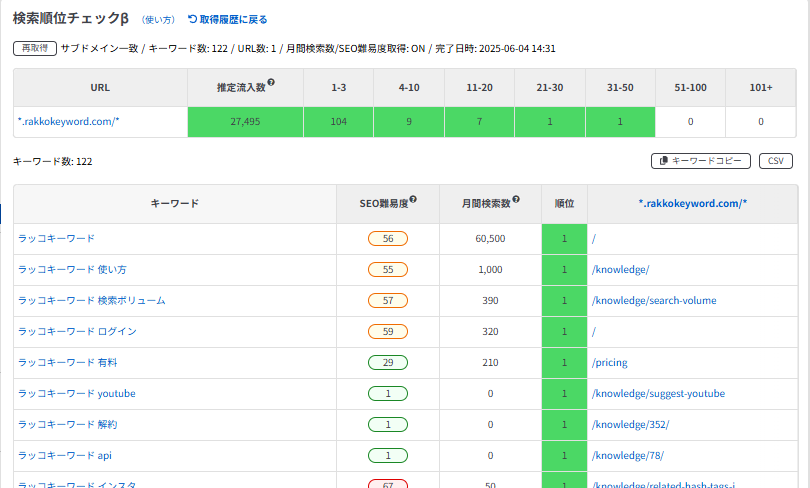Click the 60,500 monthly search value

coord(490,239)
